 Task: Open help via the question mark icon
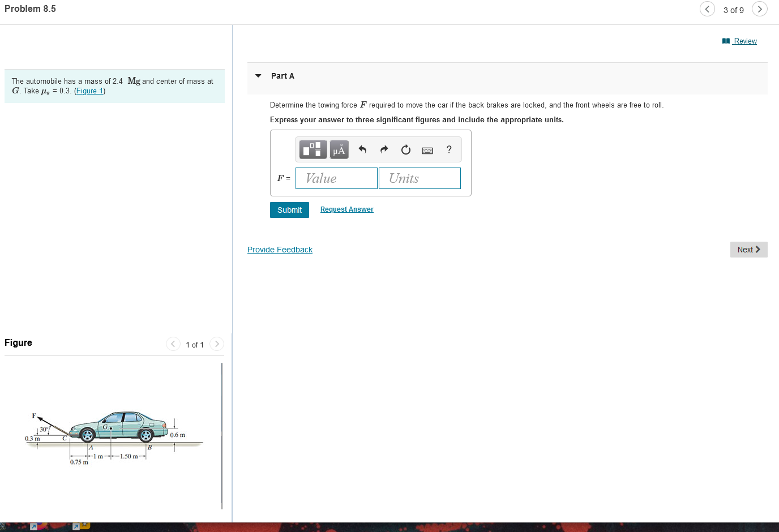point(448,149)
